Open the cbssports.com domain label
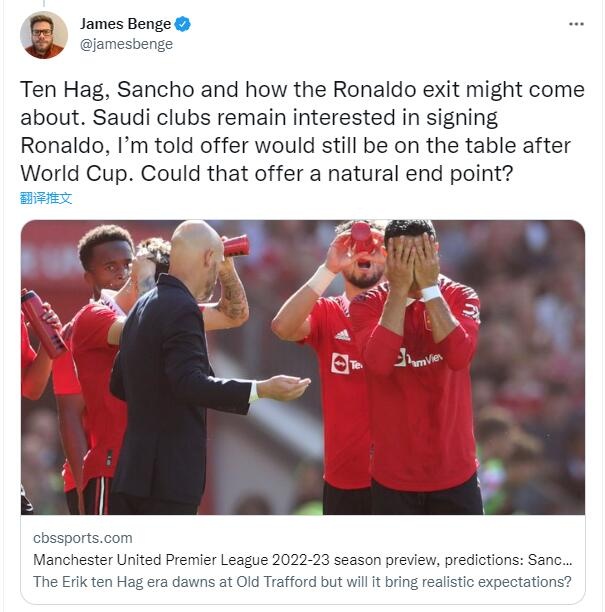Viewport: 605px width, 612px height. click(x=83, y=538)
